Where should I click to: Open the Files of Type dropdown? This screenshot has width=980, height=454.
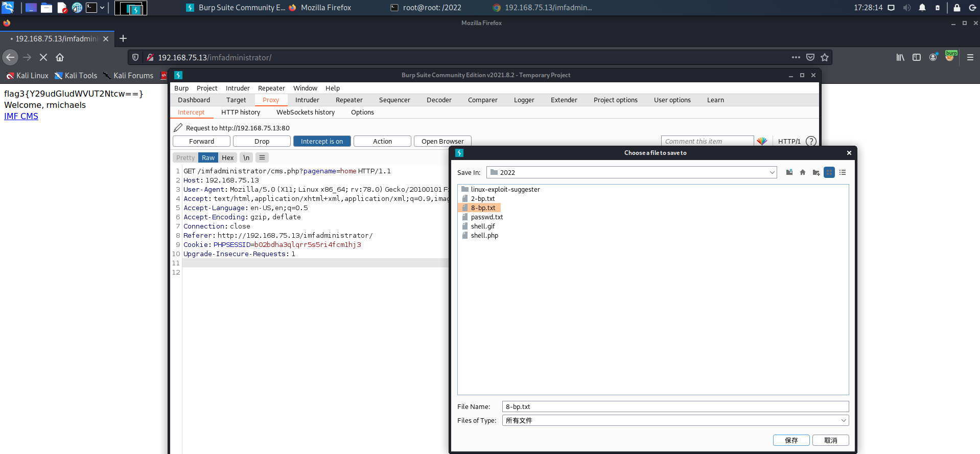844,420
